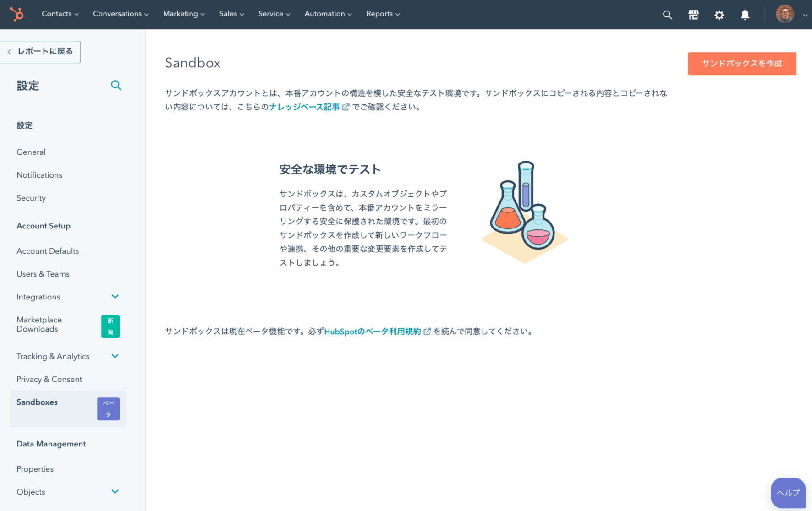Open notifications via the bell icon
This screenshot has width=812, height=511.
[745, 15]
